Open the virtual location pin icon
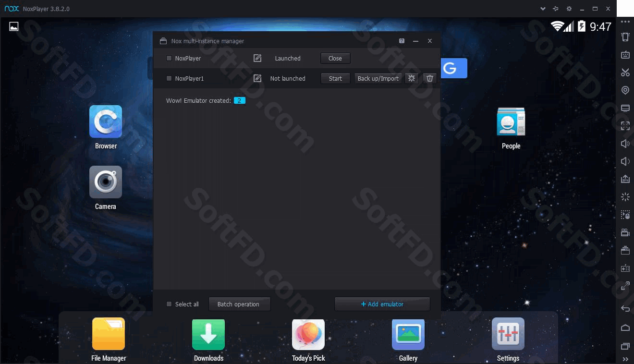 click(625, 90)
